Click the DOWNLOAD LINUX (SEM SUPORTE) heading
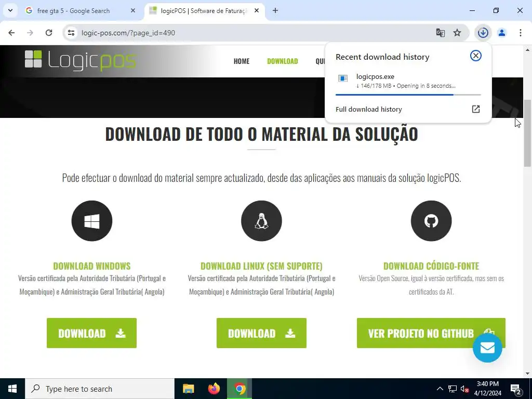 coord(262,266)
